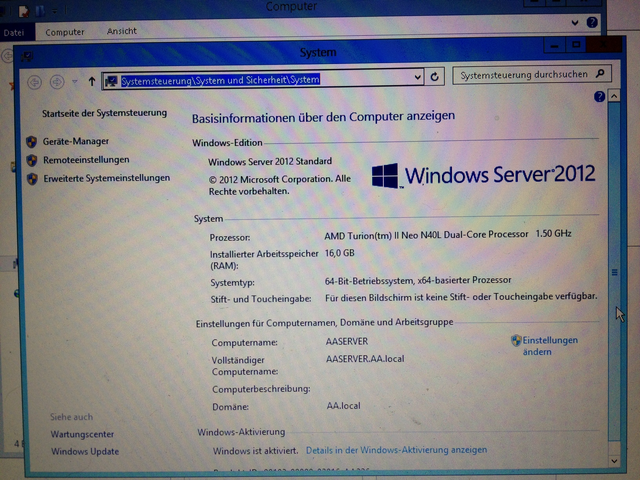Viewport: 640px width, 480px height.
Task: Click the computer icon in the address bar
Action: (111, 81)
